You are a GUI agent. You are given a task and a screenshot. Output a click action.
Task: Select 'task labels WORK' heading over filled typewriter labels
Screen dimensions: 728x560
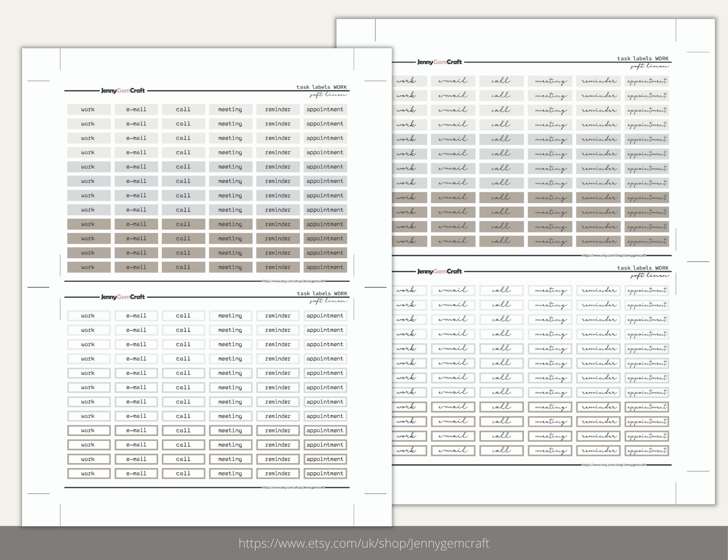coord(321,87)
